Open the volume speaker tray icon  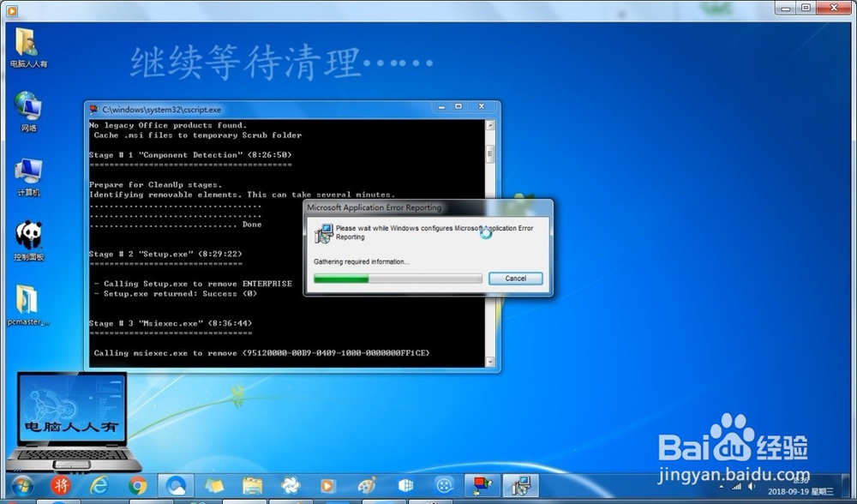[752, 486]
